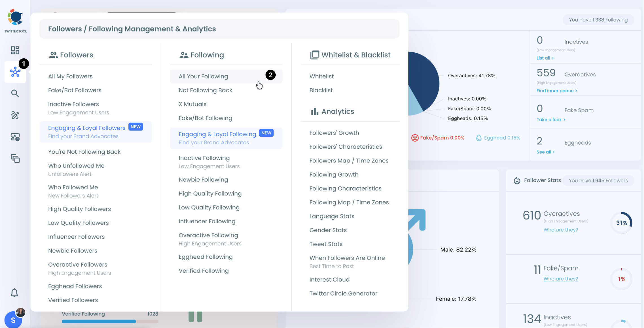644x328 pixels.
Task: Open the tweet compose pencil icon
Action: [15, 115]
